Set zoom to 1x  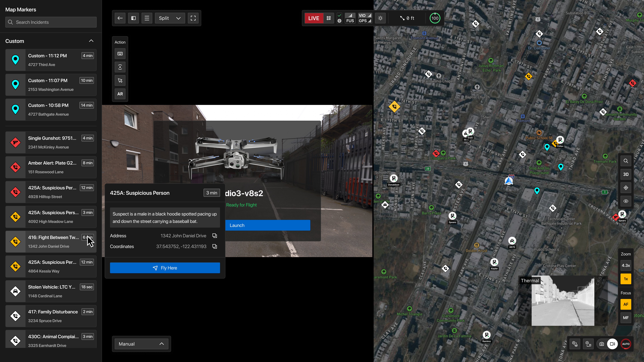pos(626,279)
